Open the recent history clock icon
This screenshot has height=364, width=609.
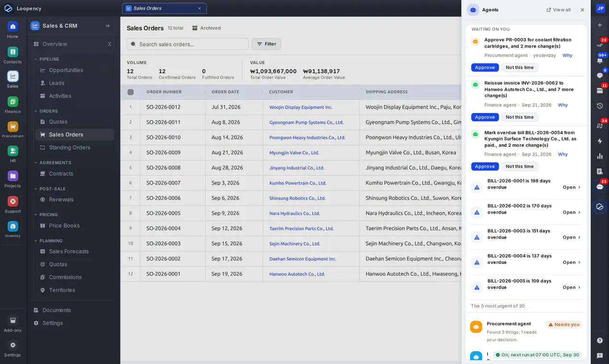pyautogui.click(x=600, y=106)
